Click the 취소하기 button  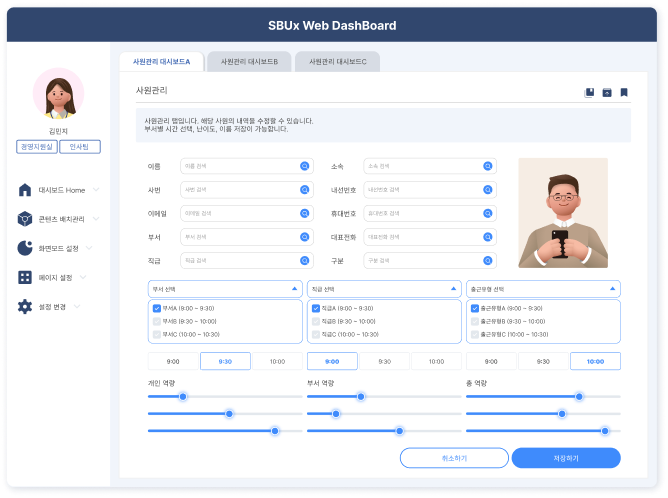coord(454,458)
